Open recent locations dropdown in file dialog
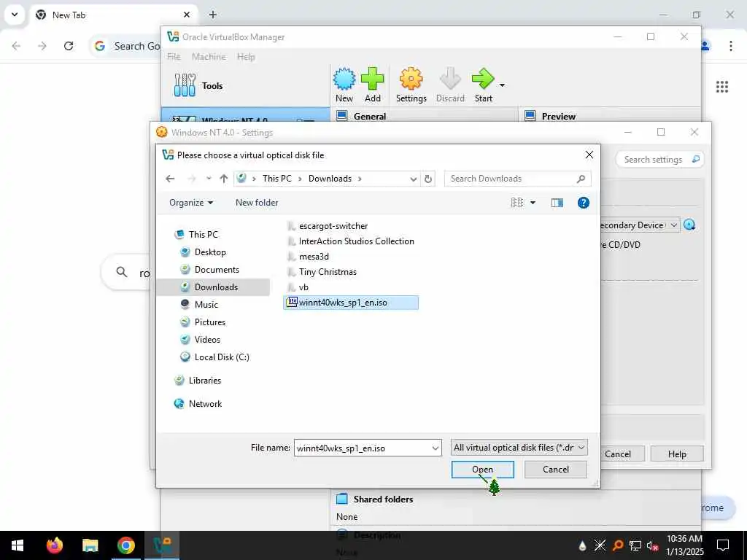Viewport: 747px width, 560px height. point(209,179)
